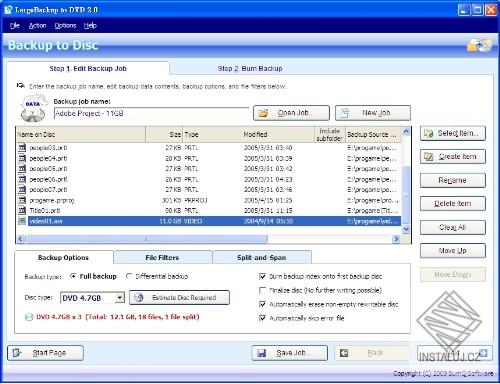This screenshot has height=384, width=500.
Task: Save Job to file
Action: click(290, 353)
